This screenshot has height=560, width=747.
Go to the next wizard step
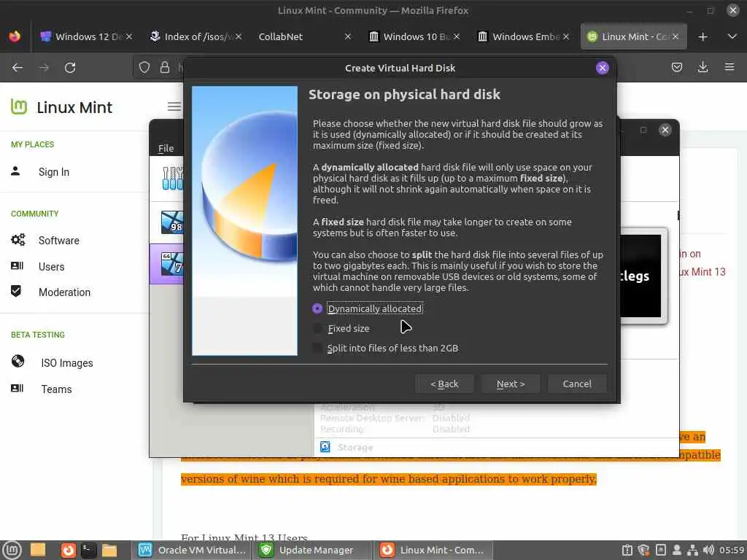pos(510,384)
